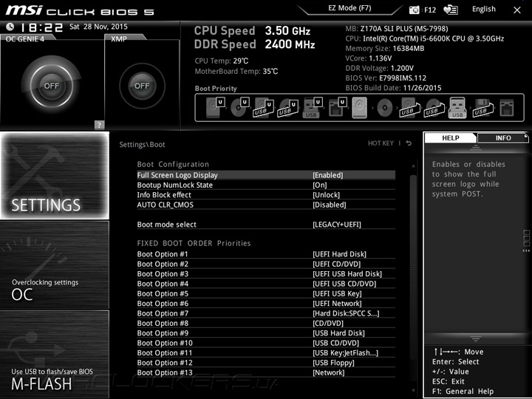Select the Boot Option #5 row label
This screenshot has height=399, width=532.
(x=163, y=293)
